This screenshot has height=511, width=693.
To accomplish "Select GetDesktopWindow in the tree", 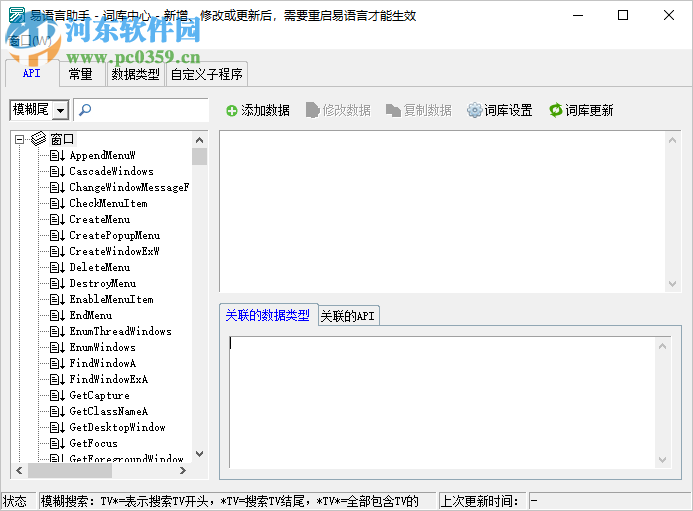I will (x=118, y=427).
